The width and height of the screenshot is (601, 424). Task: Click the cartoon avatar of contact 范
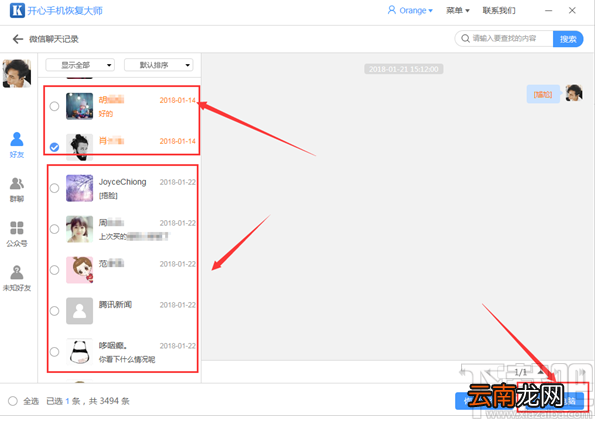click(79, 270)
